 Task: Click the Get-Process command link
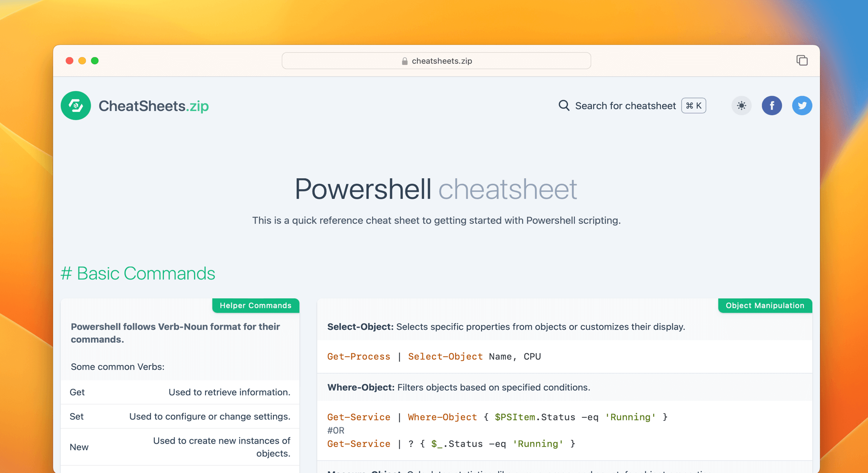tap(358, 356)
